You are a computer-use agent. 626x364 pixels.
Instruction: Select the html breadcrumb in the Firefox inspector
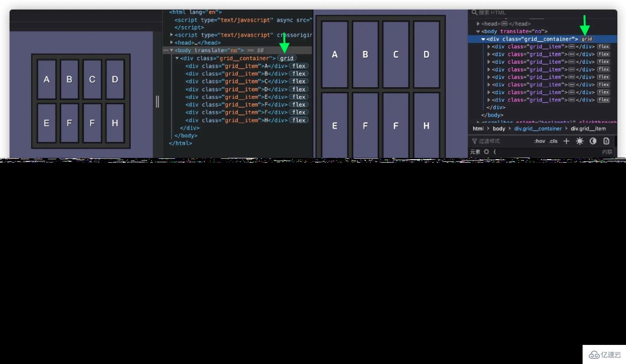click(478, 128)
